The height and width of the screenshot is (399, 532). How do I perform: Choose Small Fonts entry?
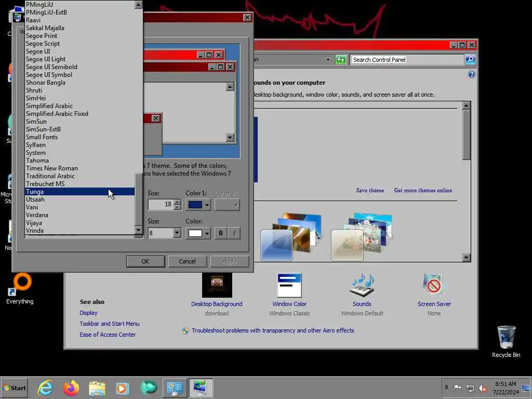point(80,137)
